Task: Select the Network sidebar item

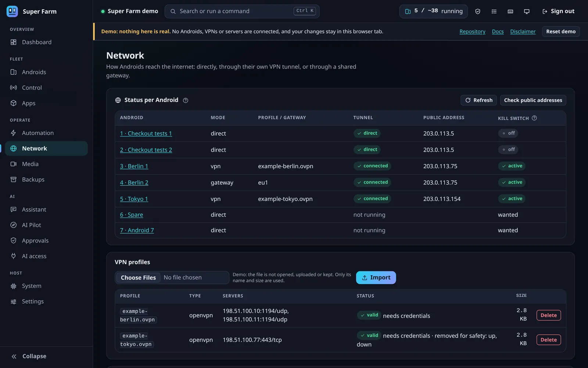Action: coord(46,148)
